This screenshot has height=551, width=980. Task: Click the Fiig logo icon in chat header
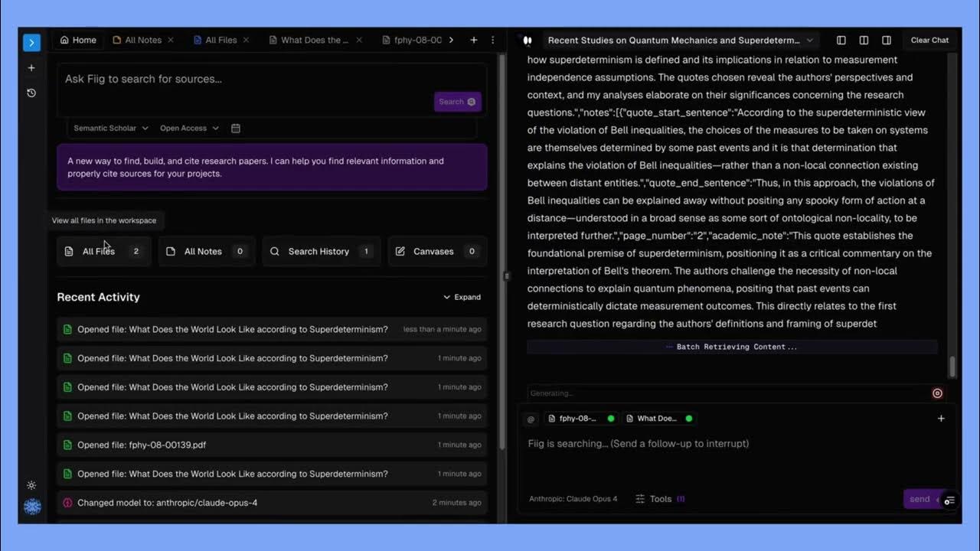[x=528, y=40]
